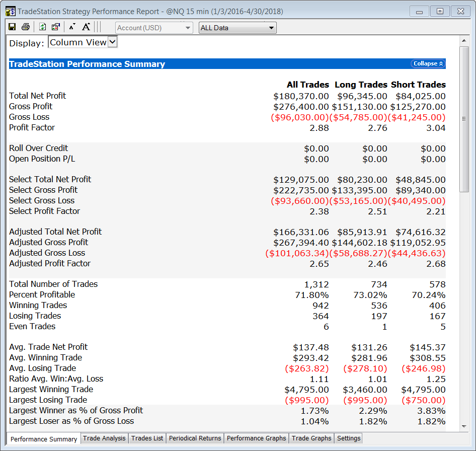This screenshot has width=476, height=451.
Task: Switch to the Trade Graphs tab
Action: [311, 438]
